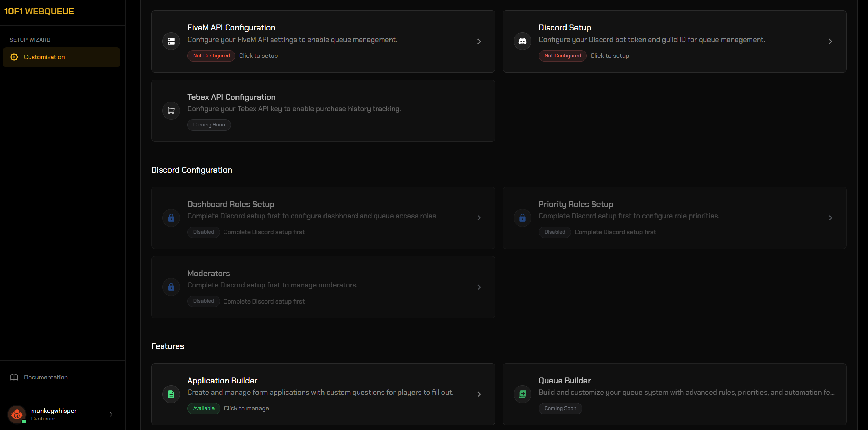Image resolution: width=868 pixels, height=430 pixels.
Task: Expand the Application Builder chevron
Action: pos(479,394)
